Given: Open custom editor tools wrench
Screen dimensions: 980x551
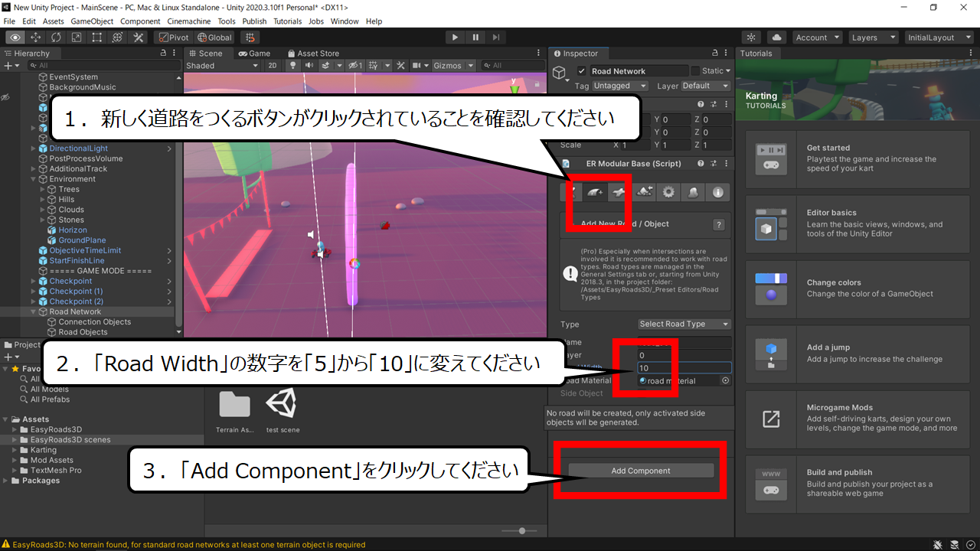Looking at the screenshot, I should point(139,37).
